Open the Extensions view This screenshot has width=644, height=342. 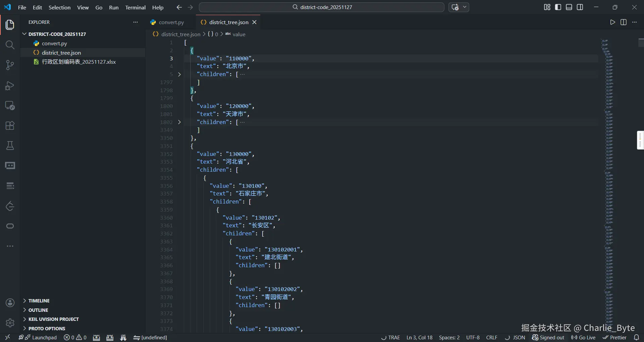tap(10, 126)
